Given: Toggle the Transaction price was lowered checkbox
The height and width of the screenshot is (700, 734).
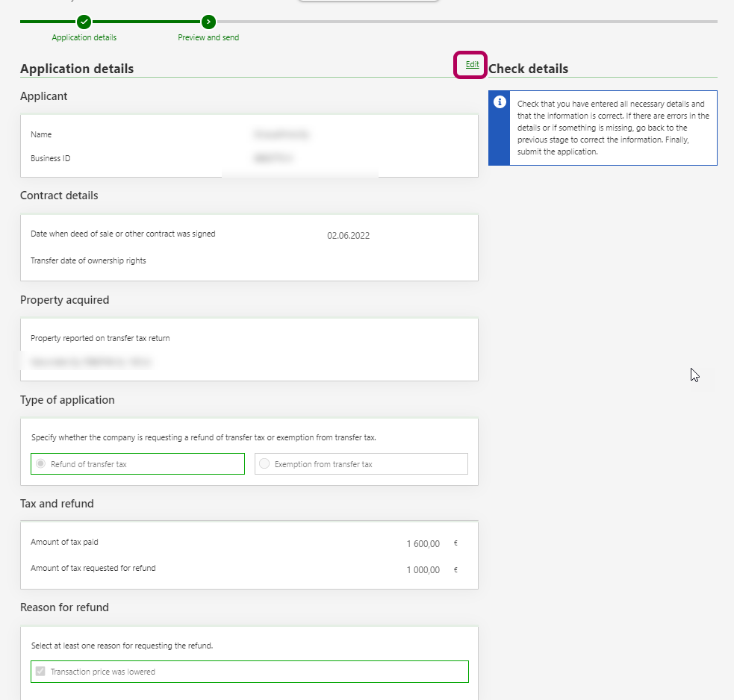Looking at the screenshot, I should 40,672.
